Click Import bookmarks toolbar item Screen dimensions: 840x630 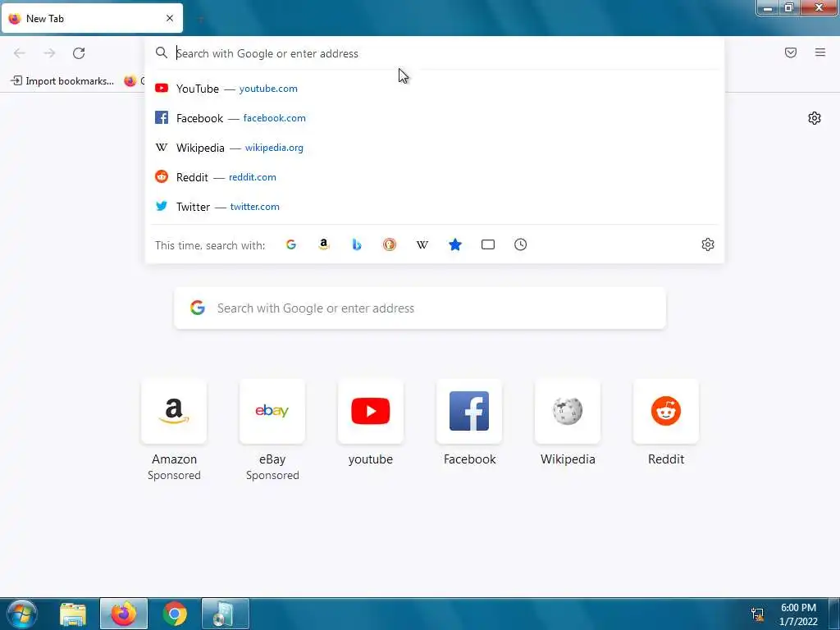[x=62, y=81]
